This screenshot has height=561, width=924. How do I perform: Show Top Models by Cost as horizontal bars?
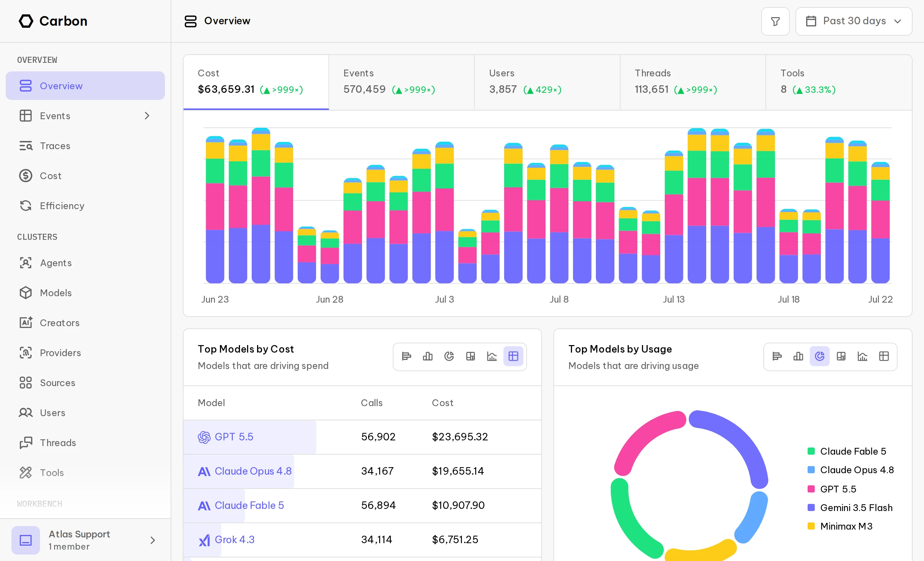407,357
